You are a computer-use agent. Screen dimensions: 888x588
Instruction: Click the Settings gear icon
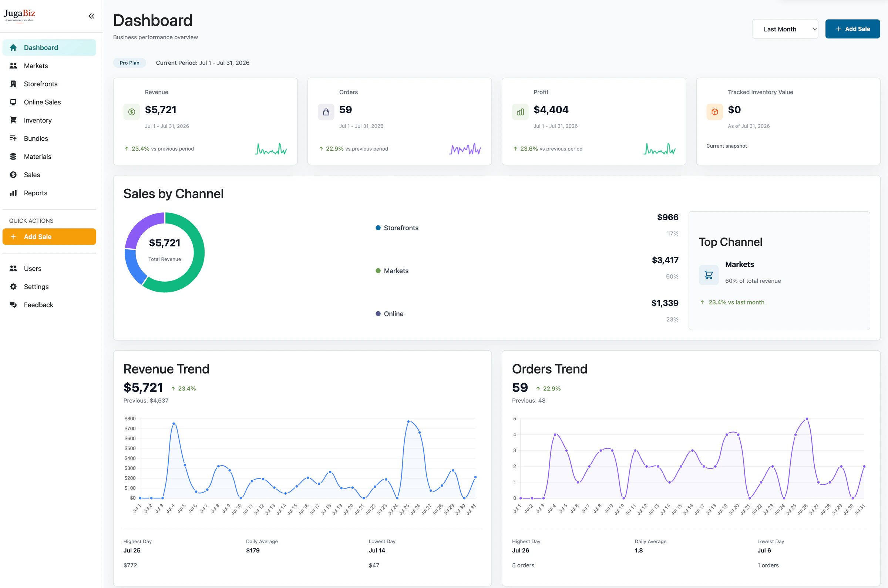(13, 286)
